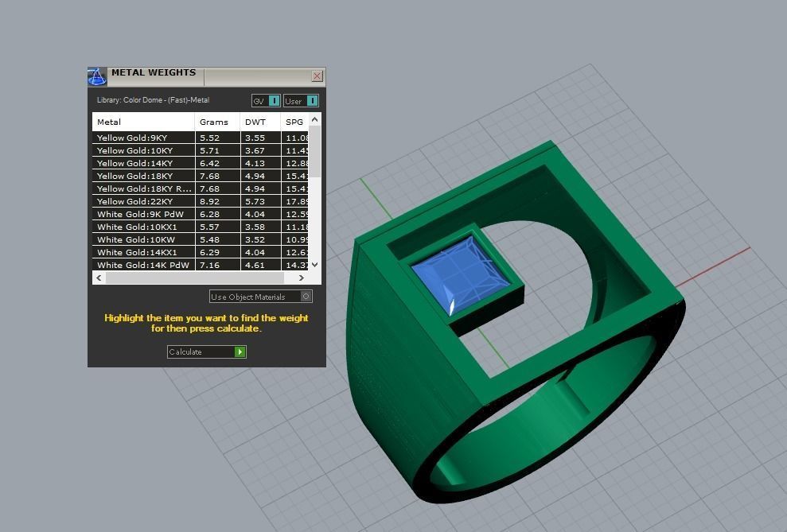Select the Yellow Gold:14KY row
The width and height of the screenshot is (787, 532).
pos(200,163)
